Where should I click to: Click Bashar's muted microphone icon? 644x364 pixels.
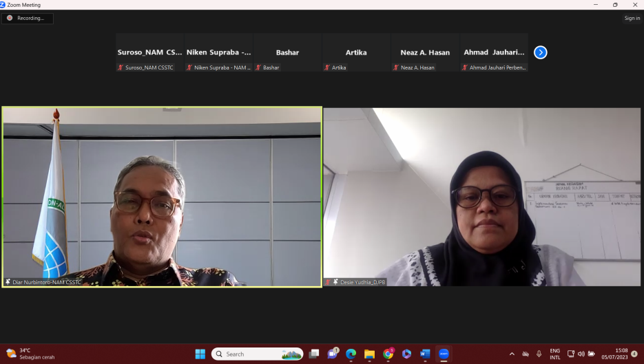(x=258, y=67)
